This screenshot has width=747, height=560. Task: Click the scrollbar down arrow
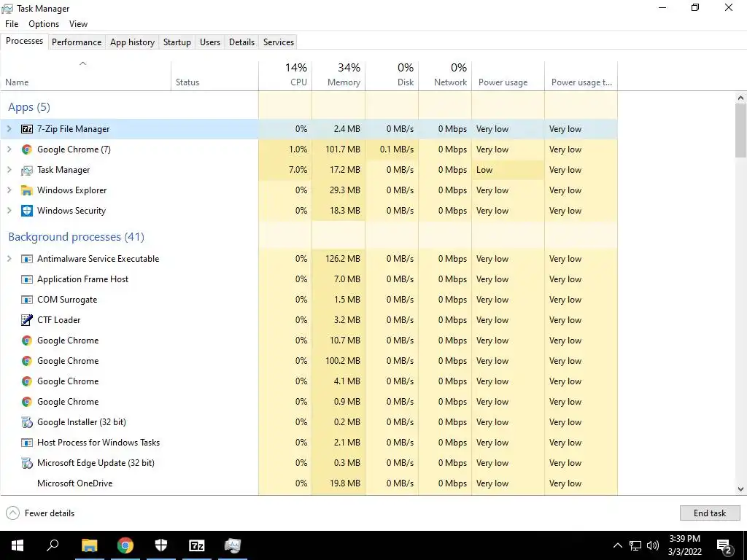pyautogui.click(x=740, y=489)
